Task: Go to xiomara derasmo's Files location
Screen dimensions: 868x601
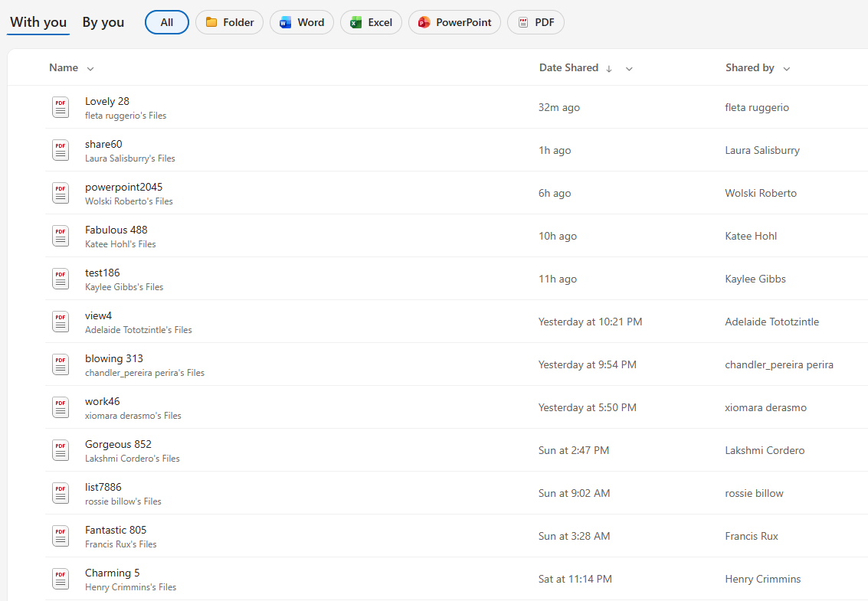Action: click(x=133, y=416)
